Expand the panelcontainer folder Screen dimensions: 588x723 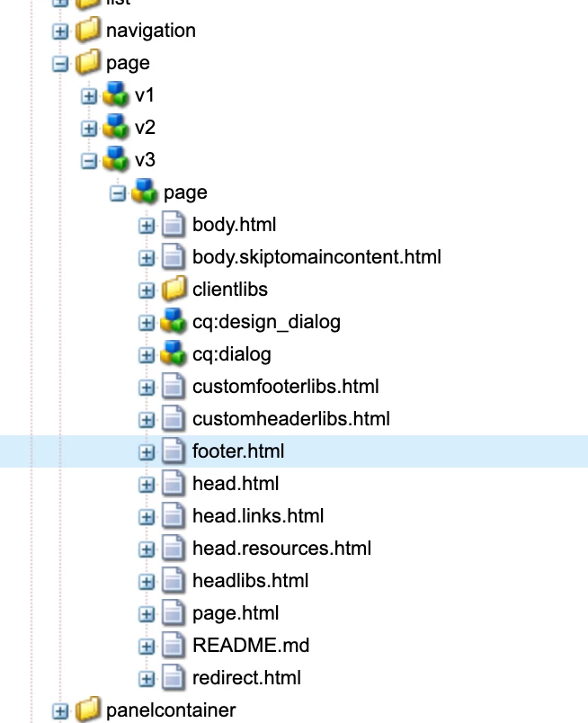point(60,711)
